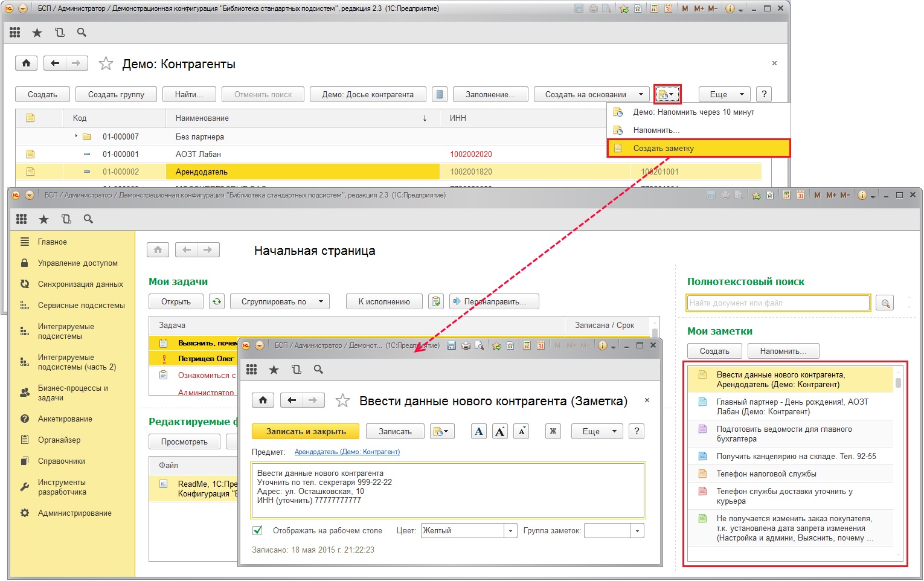
Task: Open history icon in Контрагенты window toolbar
Action: point(60,33)
